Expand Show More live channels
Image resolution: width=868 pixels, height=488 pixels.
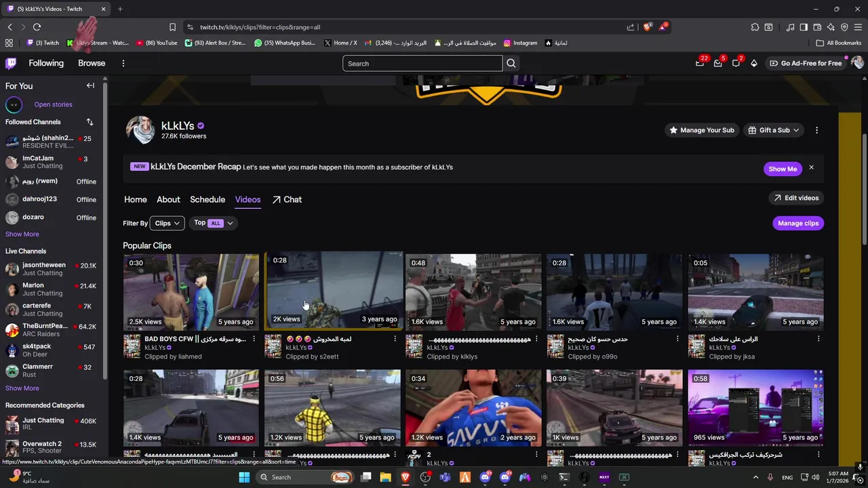22,388
